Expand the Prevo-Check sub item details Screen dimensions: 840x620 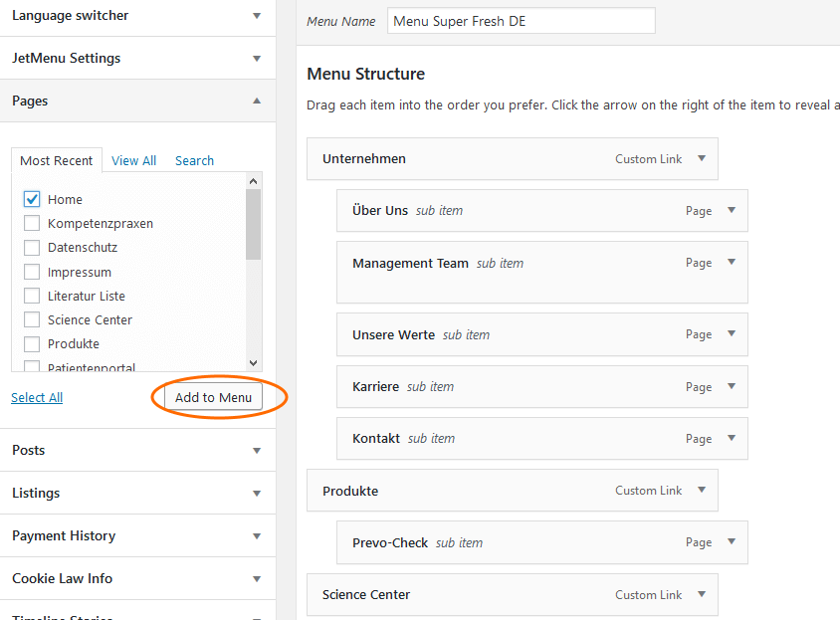(731, 542)
